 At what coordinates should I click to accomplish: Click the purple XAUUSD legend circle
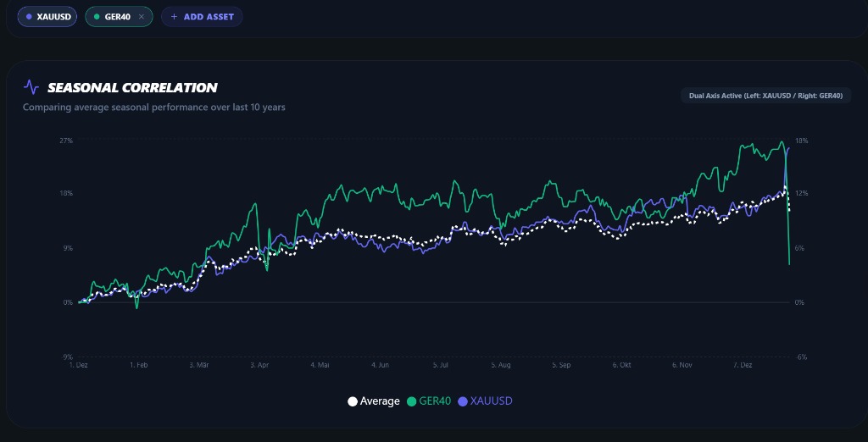463,401
